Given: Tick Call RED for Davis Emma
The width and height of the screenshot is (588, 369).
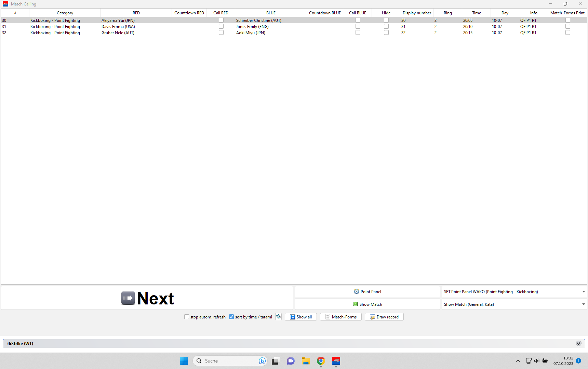Looking at the screenshot, I should point(221,27).
